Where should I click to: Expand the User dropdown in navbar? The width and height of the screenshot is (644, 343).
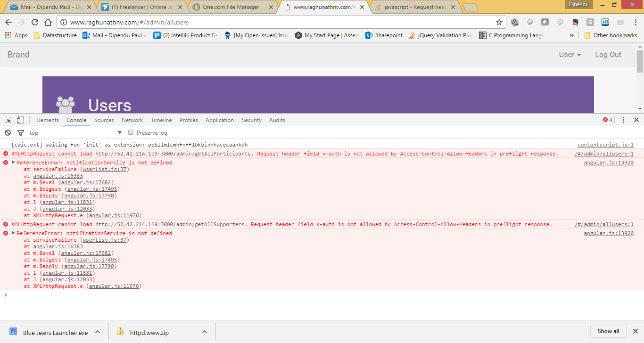570,55
